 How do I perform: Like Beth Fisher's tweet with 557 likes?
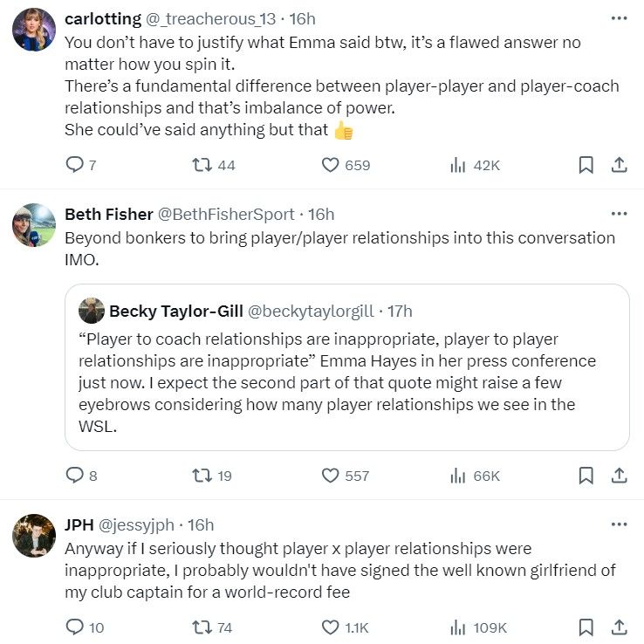coord(331,476)
